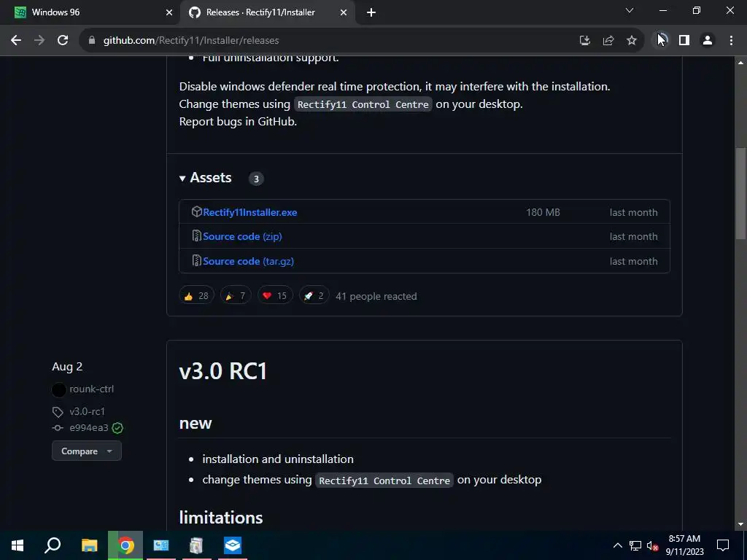Click the Assets count badge 3
Screen dimensions: 747x560
click(x=256, y=179)
